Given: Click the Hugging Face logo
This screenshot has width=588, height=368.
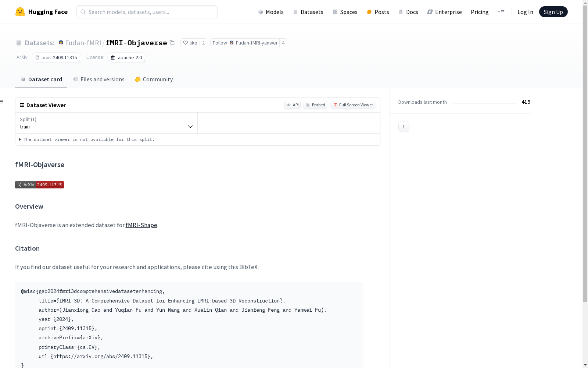Looking at the screenshot, I should [42, 12].
